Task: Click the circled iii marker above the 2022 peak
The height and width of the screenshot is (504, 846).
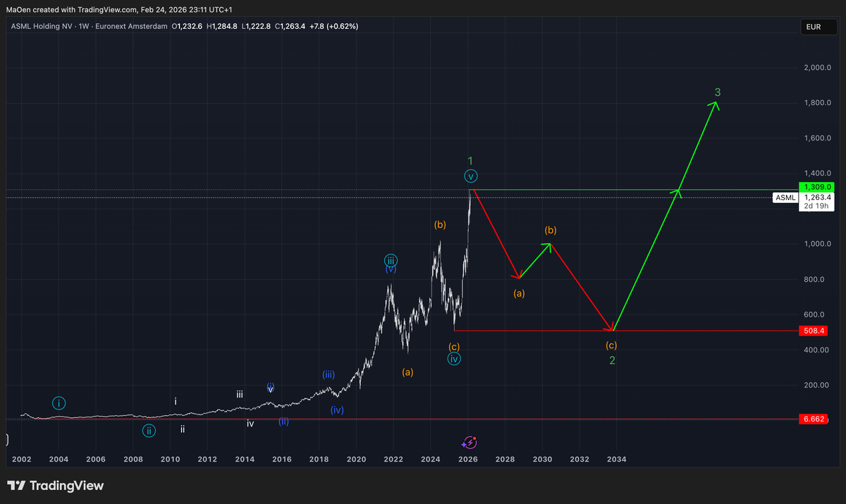Action: coord(391,260)
